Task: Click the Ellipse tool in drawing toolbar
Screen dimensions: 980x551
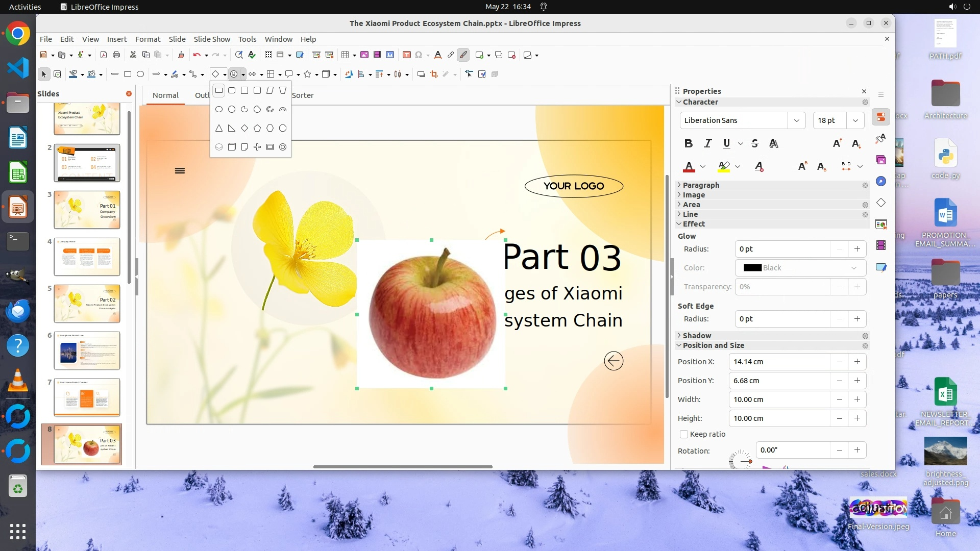Action: point(140,74)
